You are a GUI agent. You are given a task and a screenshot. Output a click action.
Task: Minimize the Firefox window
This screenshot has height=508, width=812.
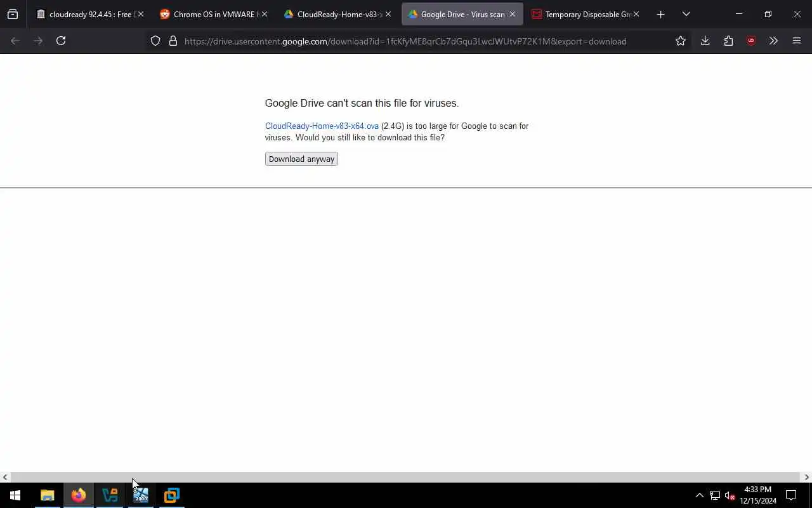tap(739, 14)
